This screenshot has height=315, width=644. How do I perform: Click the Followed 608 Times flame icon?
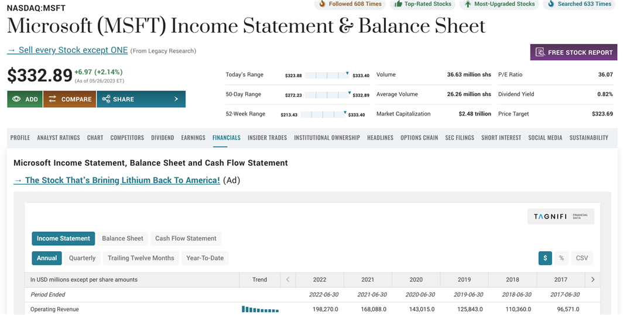point(322,4)
